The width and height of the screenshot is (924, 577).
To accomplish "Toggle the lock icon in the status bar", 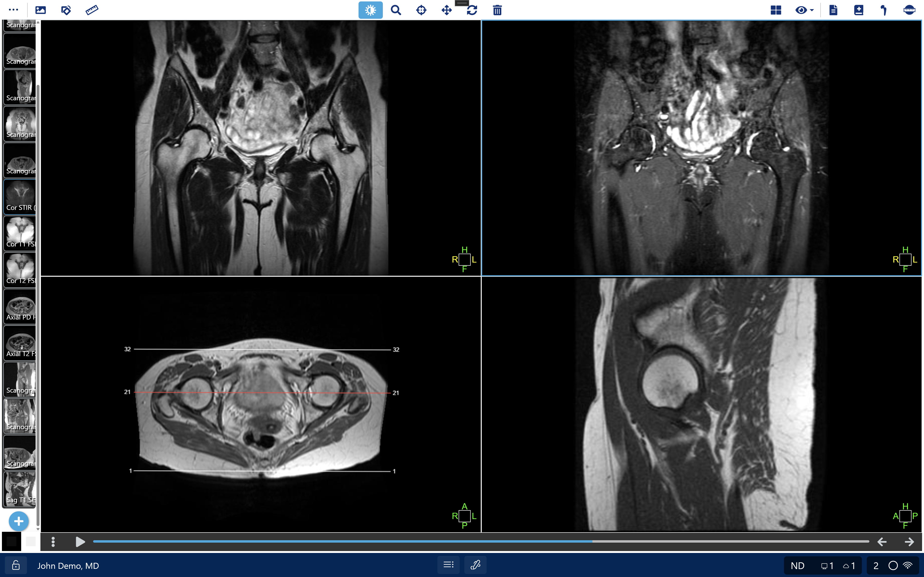I will point(16,565).
